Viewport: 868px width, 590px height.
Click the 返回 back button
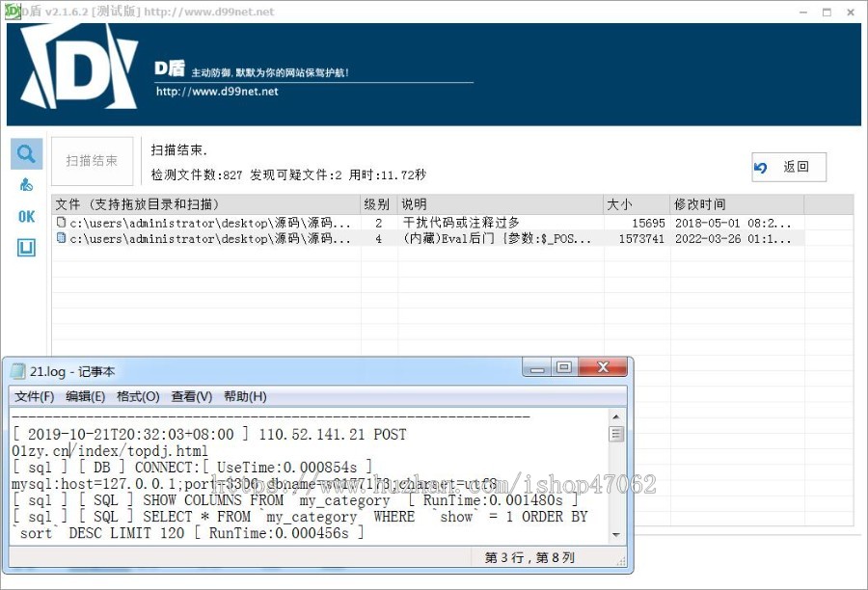pos(789,167)
